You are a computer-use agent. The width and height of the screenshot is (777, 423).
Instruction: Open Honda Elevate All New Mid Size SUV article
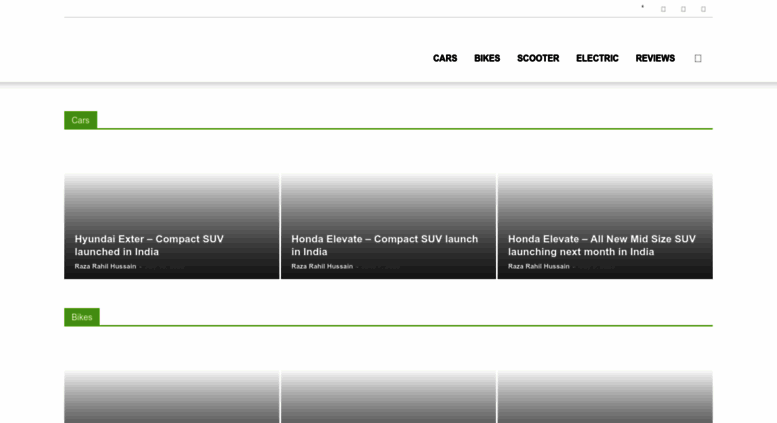(x=602, y=245)
